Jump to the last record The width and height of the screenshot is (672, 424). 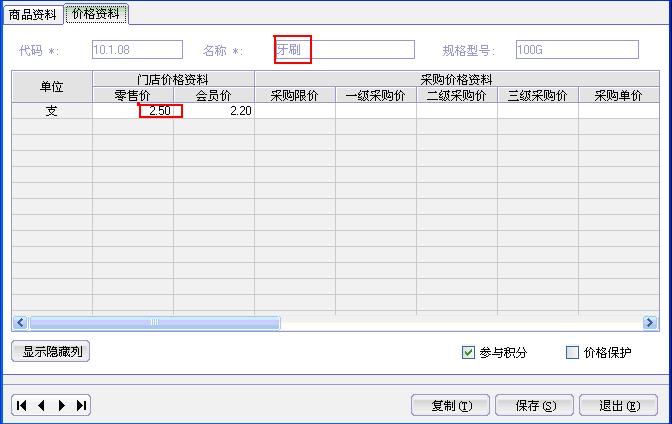point(81,406)
